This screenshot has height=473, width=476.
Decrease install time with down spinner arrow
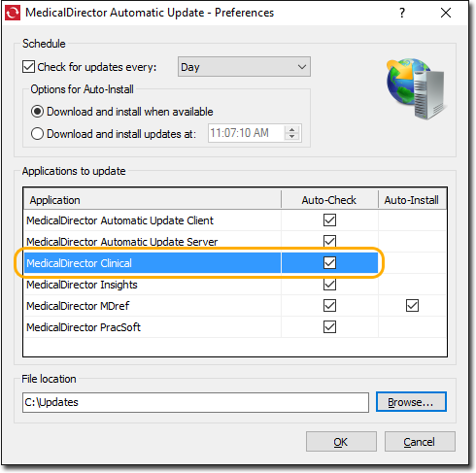click(x=291, y=137)
